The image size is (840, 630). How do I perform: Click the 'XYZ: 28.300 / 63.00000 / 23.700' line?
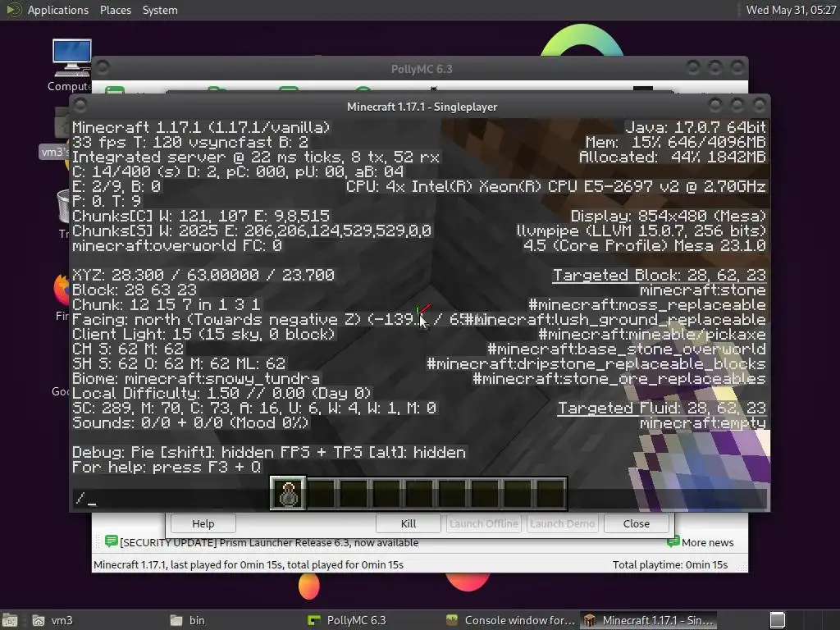click(203, 275)
